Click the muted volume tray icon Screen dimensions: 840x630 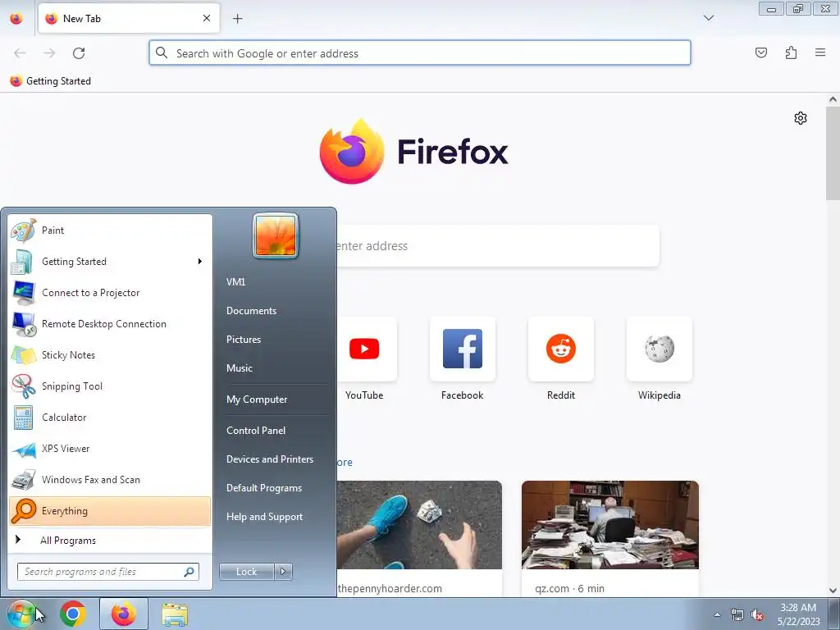pyautogui.click(x=757, y=614)
